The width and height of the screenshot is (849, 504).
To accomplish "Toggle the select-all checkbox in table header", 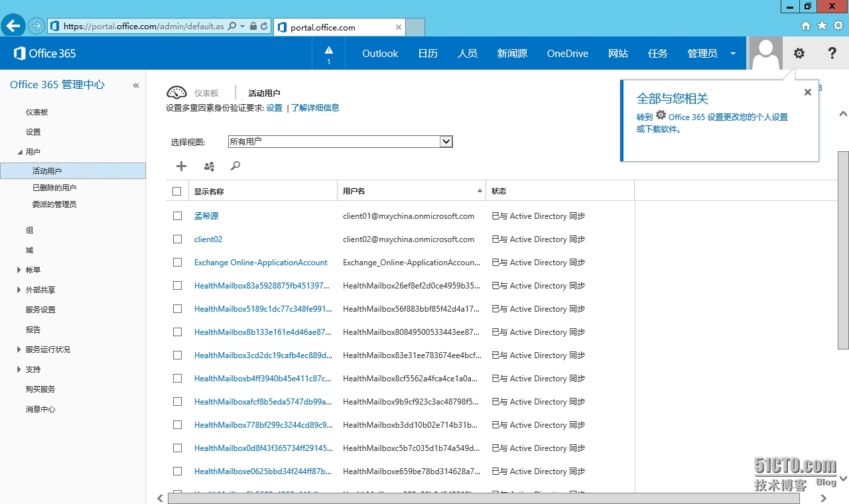I will tap(177, 192).
